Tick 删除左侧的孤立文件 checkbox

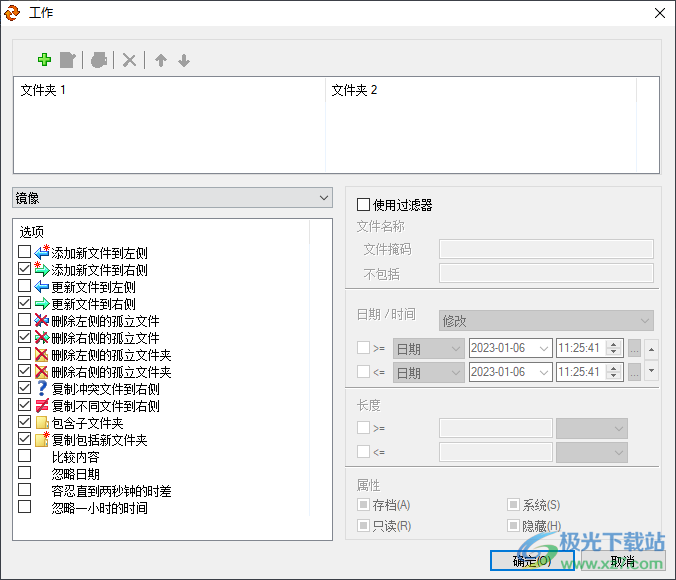25,320
